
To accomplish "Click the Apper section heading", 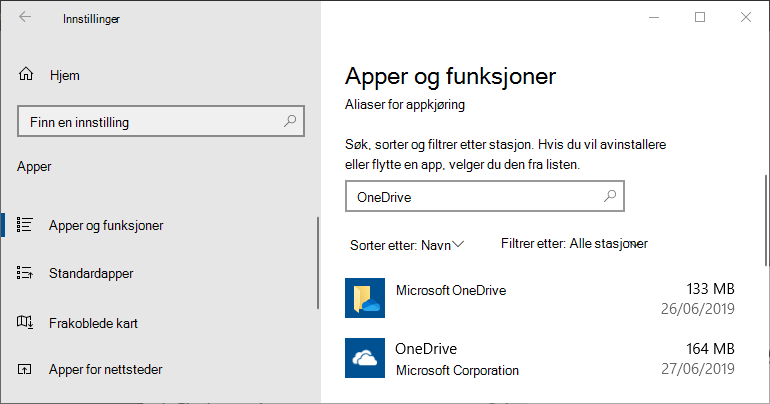I will click(x=34, y=166).
